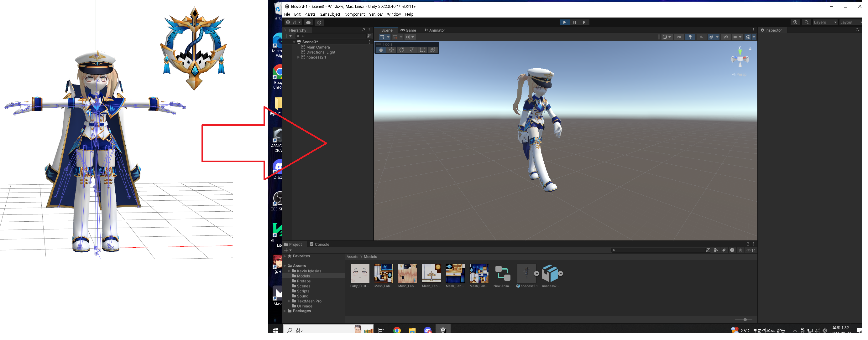Image resolution: width=868 pixels, height=340 pixels.
Task: Adjust the asset icon size slider
Action: click(745, 319)
